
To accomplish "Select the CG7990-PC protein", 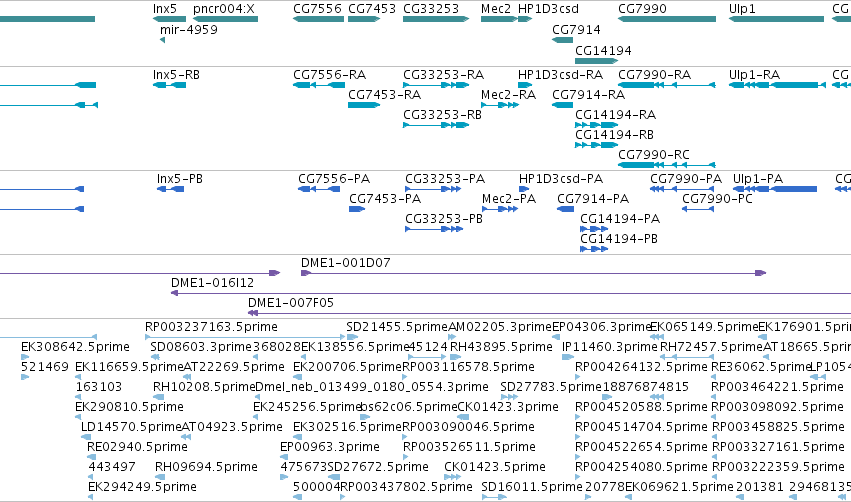I will click(x=698, y=209).
